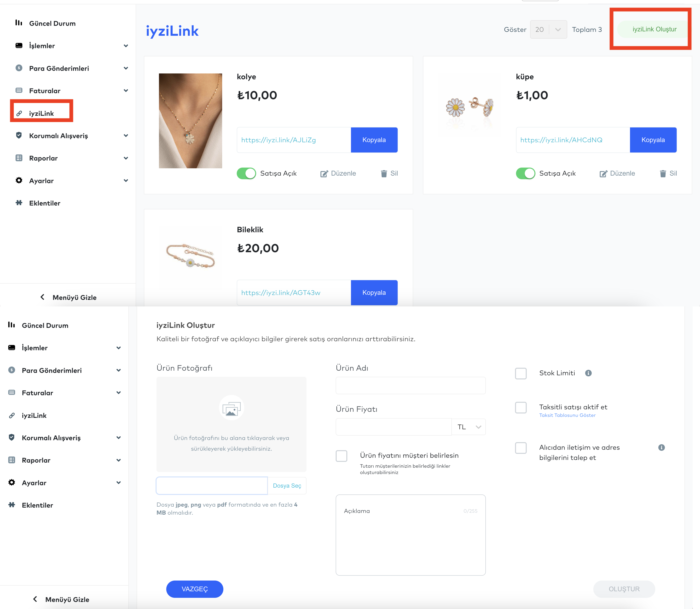Click the iyziLink Oluştur button
Image resolution: width=700 pixels, height=609 pixels.
(x=654, y=29)
